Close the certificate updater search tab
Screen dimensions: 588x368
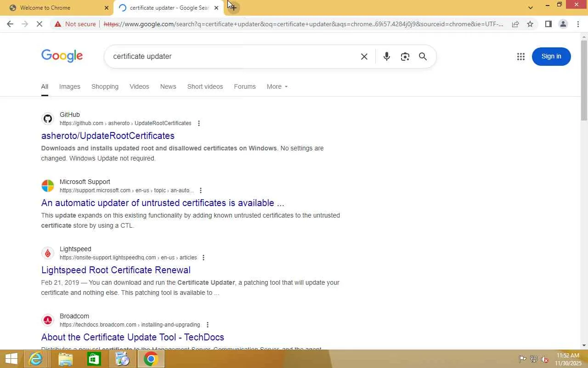(x=216, y=8)
